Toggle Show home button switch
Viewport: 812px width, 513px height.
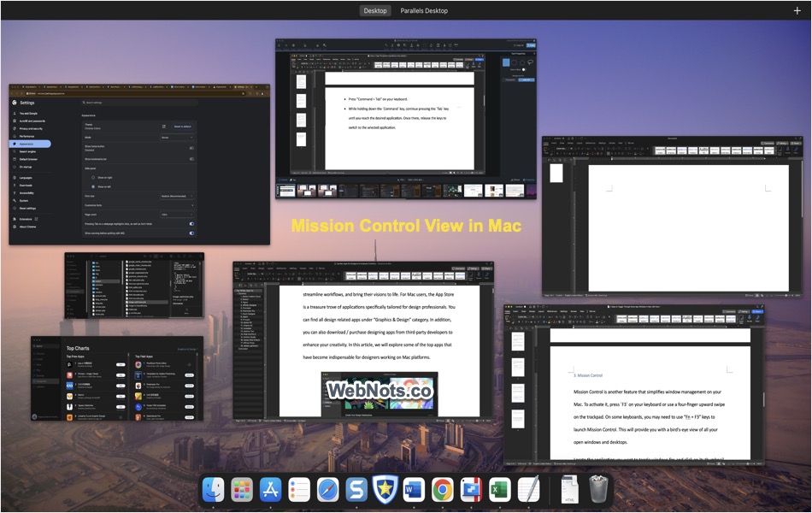(x=191, y=148)
